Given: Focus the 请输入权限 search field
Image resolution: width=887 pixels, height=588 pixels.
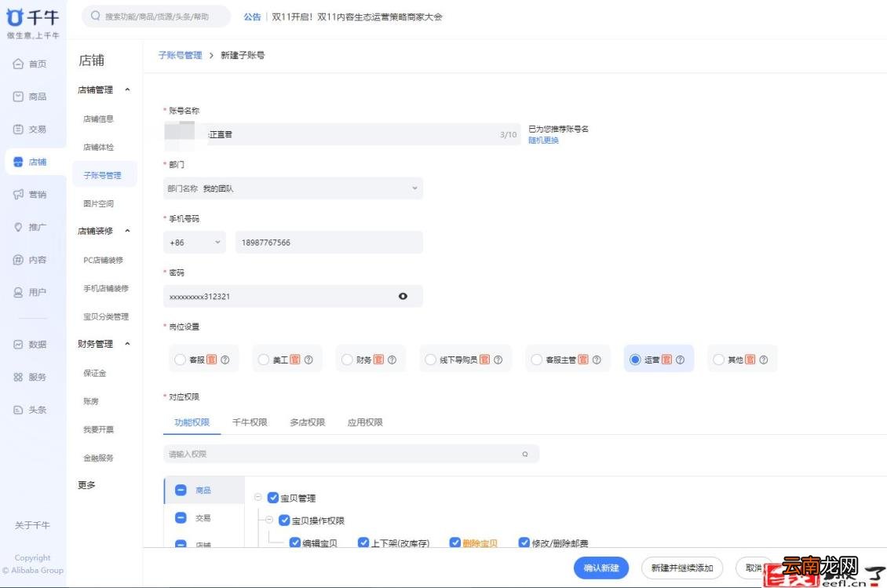Looking at the screenshot, I should [352, 454].
